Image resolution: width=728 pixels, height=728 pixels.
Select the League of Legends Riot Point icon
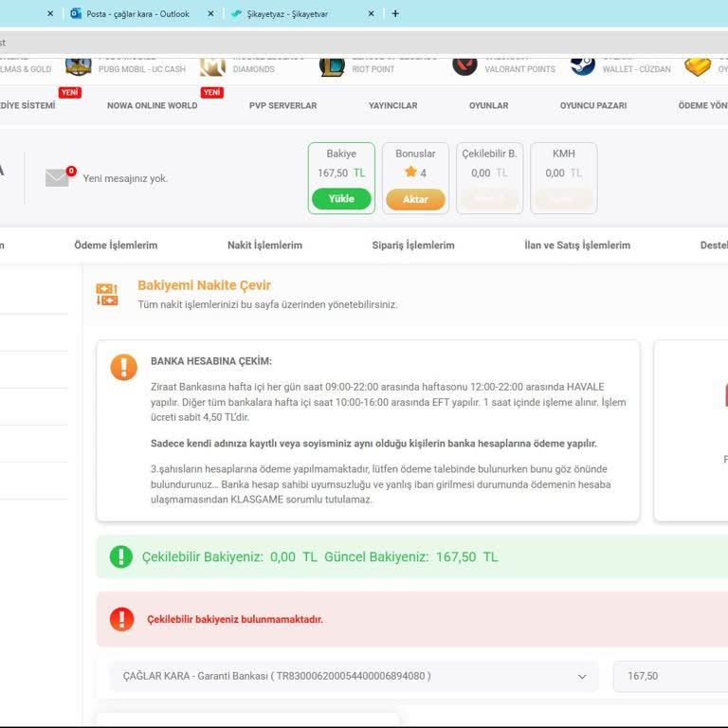tap(332, 65)
